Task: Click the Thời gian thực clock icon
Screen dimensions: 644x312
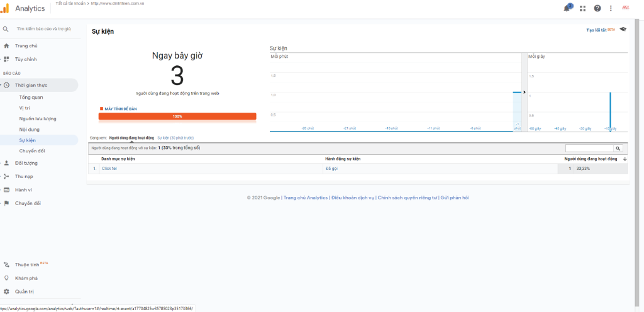Action: [x=6, y=85]
